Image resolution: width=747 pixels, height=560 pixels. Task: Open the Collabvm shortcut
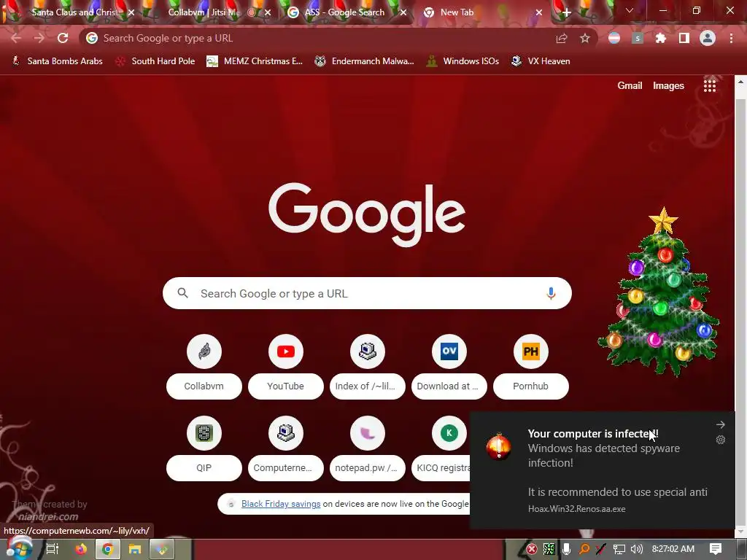pos(204,367)
